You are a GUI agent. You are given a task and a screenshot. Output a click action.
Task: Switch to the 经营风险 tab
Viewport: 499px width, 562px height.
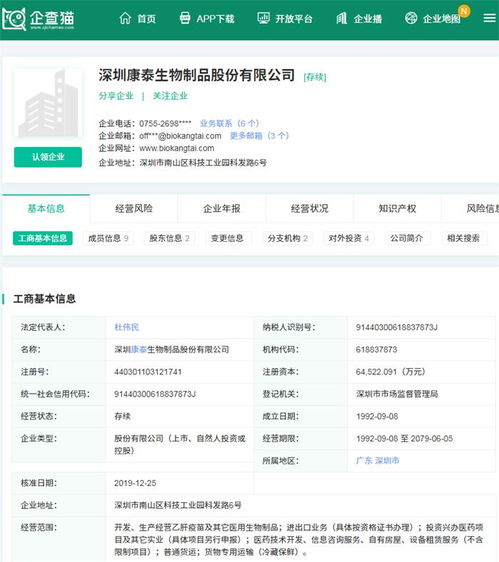[134, 209]
